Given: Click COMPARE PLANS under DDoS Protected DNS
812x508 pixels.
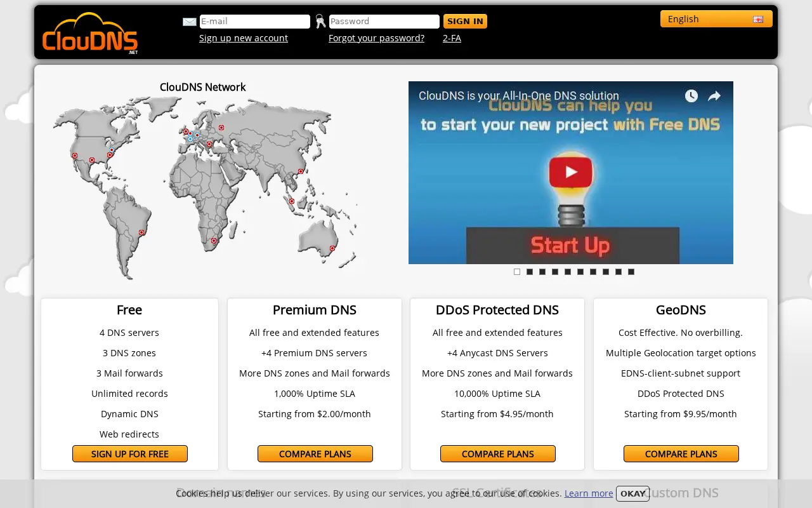Looking at the screenshot, I should [498, 454].
